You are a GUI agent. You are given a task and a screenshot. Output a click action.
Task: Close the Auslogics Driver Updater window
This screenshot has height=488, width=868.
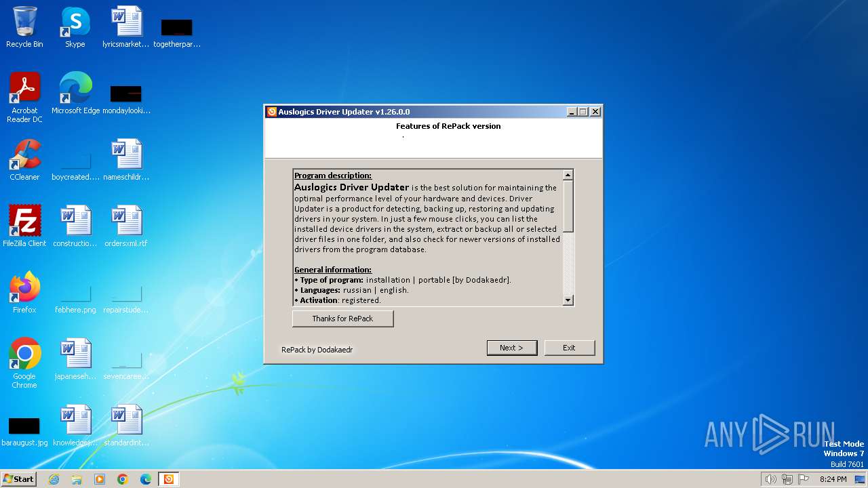tap(595, 112)
